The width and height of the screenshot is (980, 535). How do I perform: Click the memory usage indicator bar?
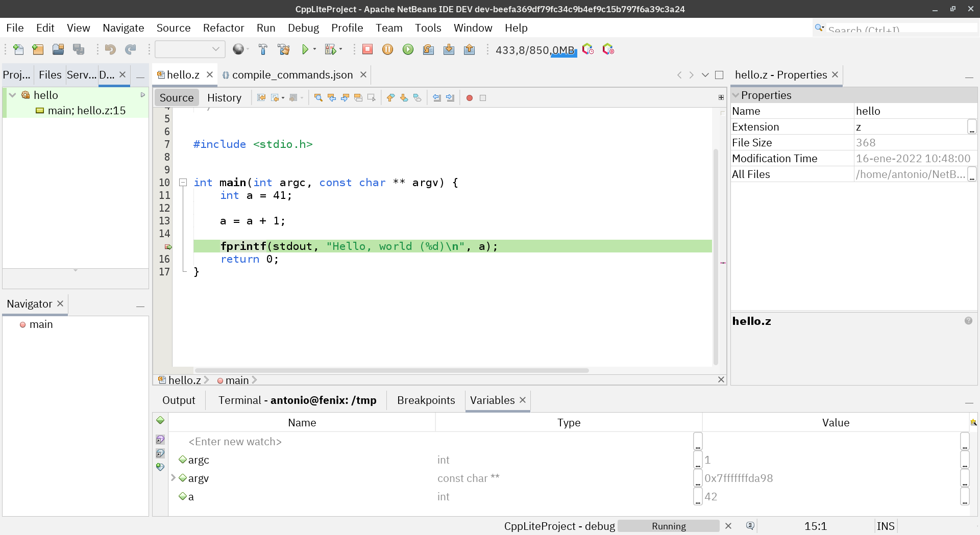pyautogui.click(x=535, y=50)
